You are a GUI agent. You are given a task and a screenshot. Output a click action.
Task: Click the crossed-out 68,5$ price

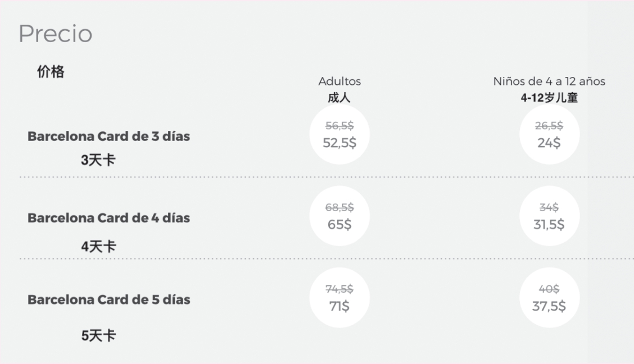(x=339, y=208)
